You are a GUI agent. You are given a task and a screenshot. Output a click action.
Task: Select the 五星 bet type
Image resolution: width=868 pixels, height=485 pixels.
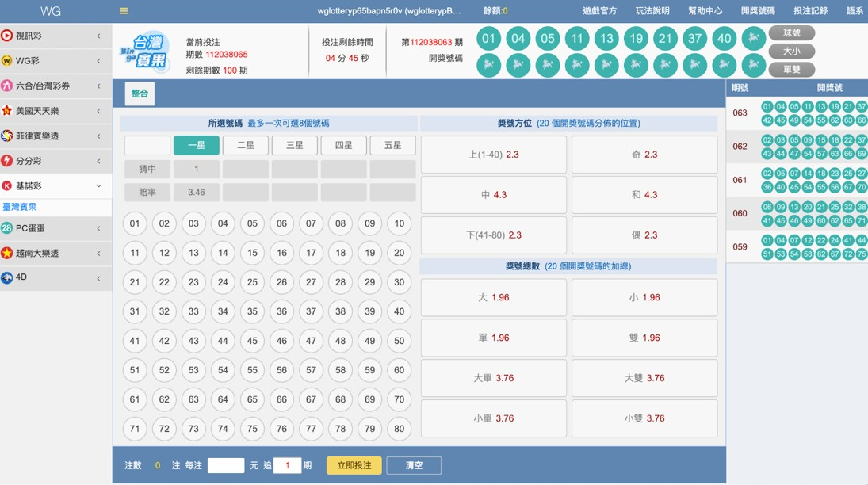point(392,145)
